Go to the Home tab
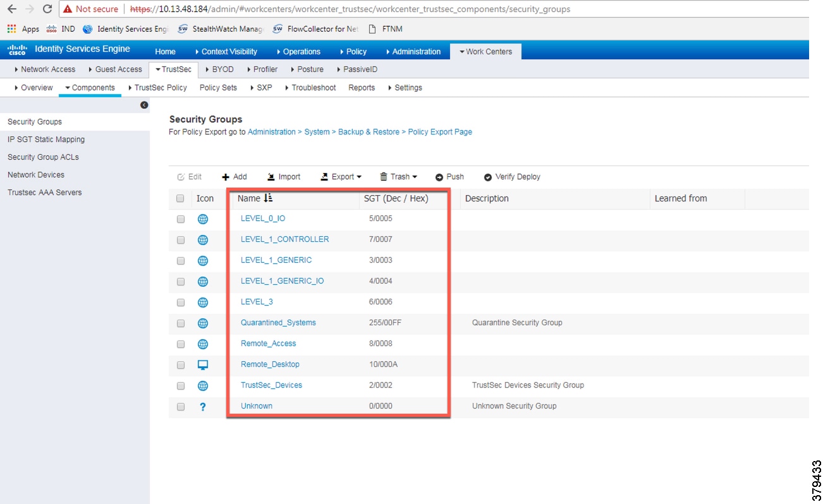 tap(166, 52)
